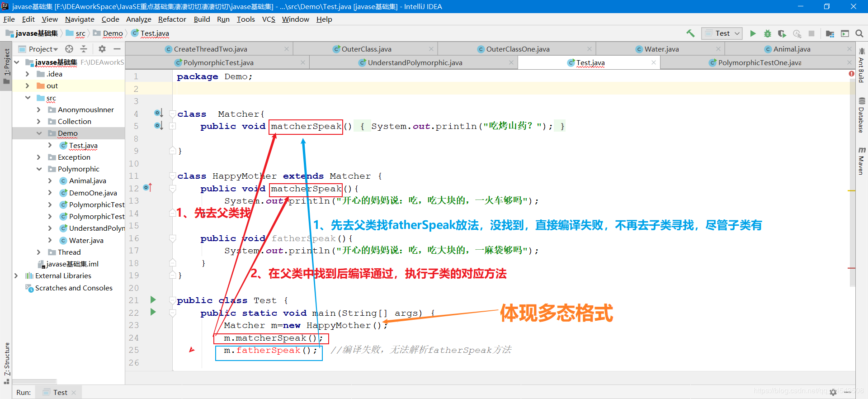Toggle the Database side panel

point(862,115)
